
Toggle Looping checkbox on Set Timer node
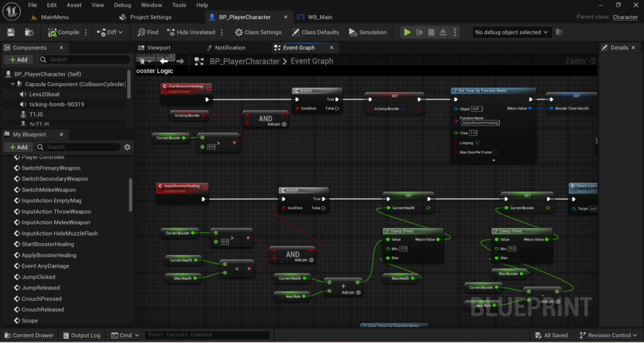[x=477, y=143]
